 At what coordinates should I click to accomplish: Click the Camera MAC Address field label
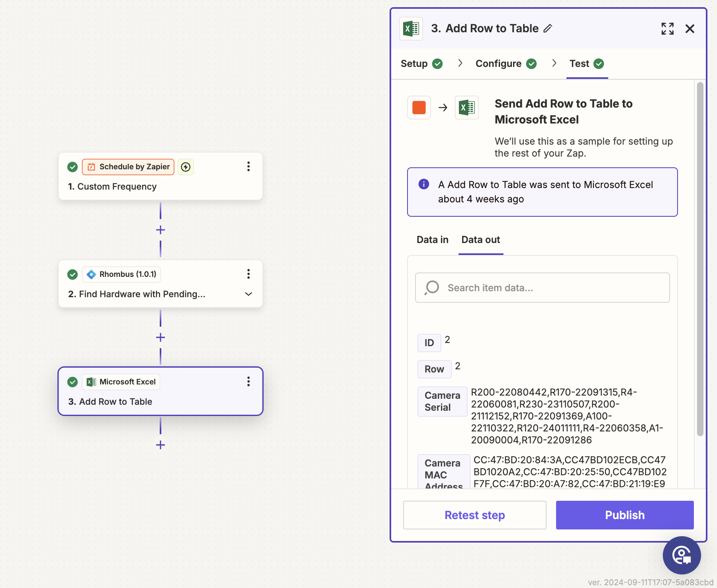444,472
